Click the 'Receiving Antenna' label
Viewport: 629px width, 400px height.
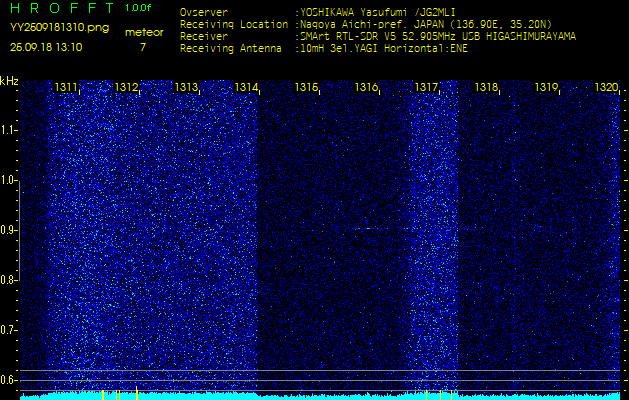(x=231, y=49)
